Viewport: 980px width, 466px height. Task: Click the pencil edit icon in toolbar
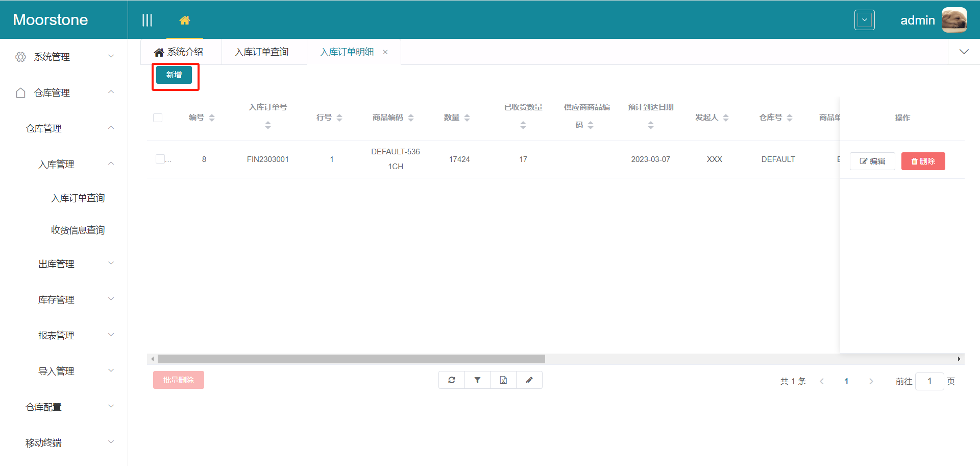[529, 380]
